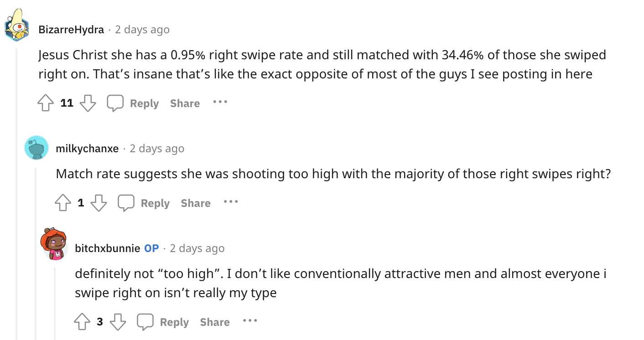Viewport: 644px width, 340px height.
Task: Open more options on milkychanxe's comment
Action: click(231, 201)
